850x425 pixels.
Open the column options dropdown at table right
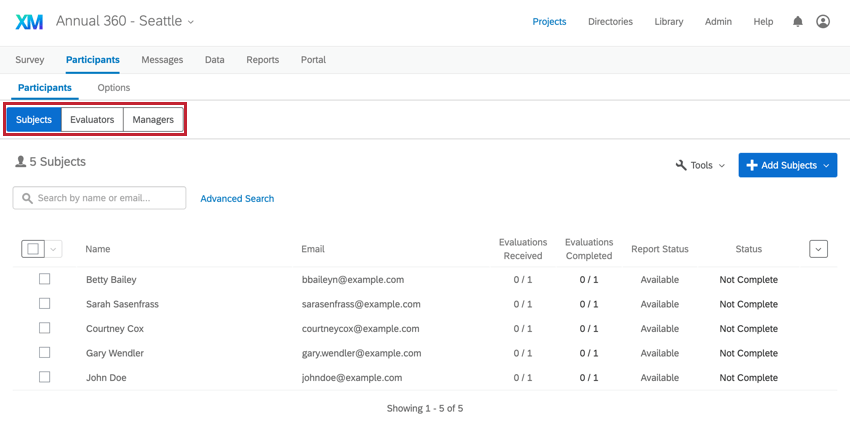(x=818, y=249)
